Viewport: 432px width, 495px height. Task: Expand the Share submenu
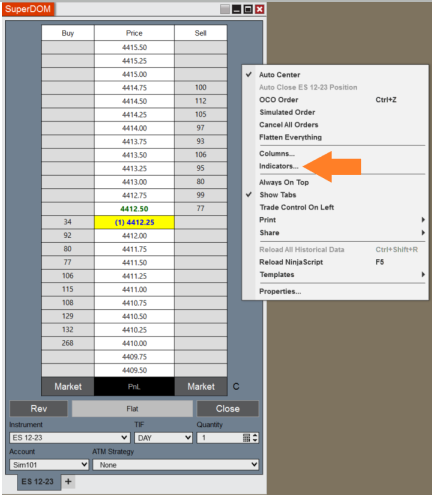click(335, 233)
